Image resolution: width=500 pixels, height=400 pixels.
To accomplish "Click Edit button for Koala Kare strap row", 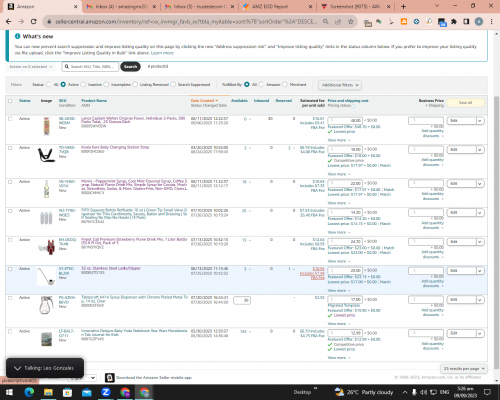I will point(461,150).
